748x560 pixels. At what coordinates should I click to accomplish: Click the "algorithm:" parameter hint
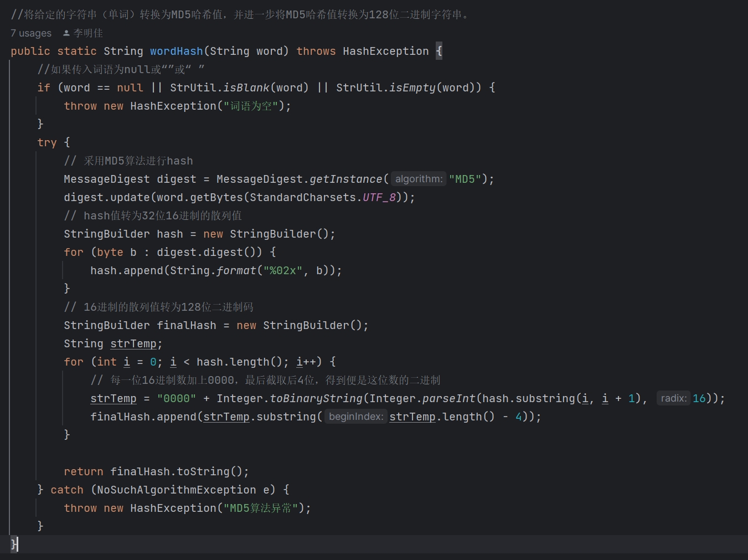click(x=419, y=179)
